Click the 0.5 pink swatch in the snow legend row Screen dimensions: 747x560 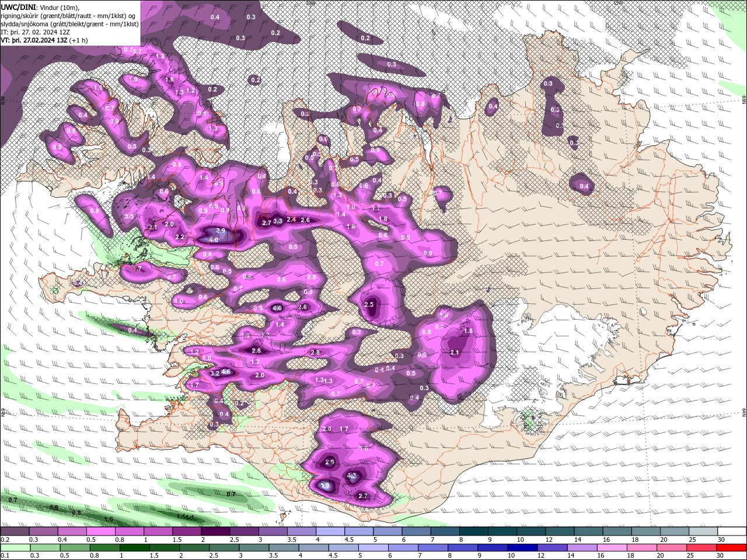tap(100, 531)
